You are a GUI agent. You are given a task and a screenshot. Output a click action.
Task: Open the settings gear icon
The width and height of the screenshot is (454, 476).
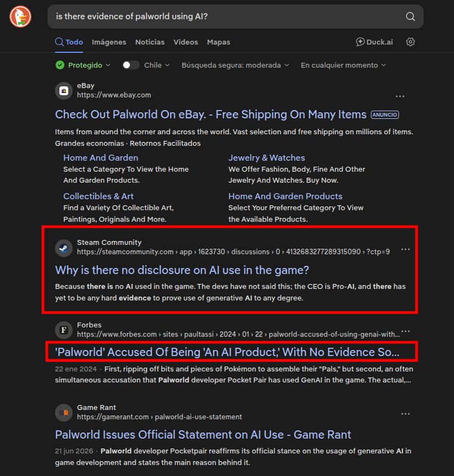[x=411, y=42]
